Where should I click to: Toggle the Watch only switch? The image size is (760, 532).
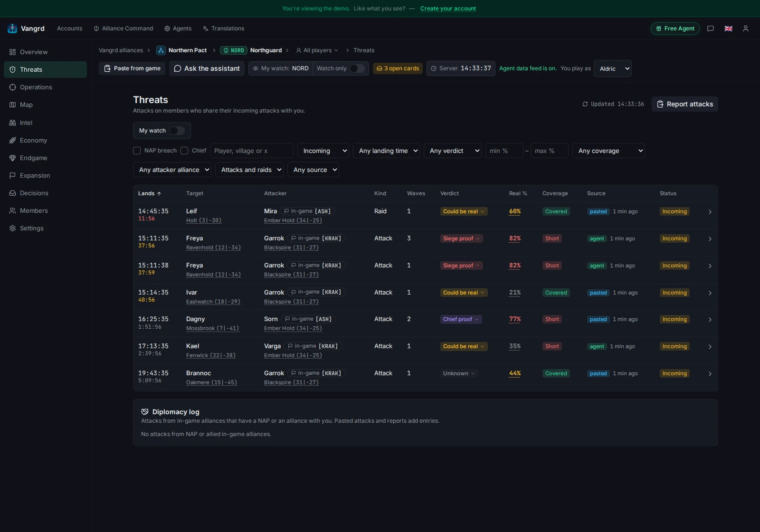pos(357,68)
